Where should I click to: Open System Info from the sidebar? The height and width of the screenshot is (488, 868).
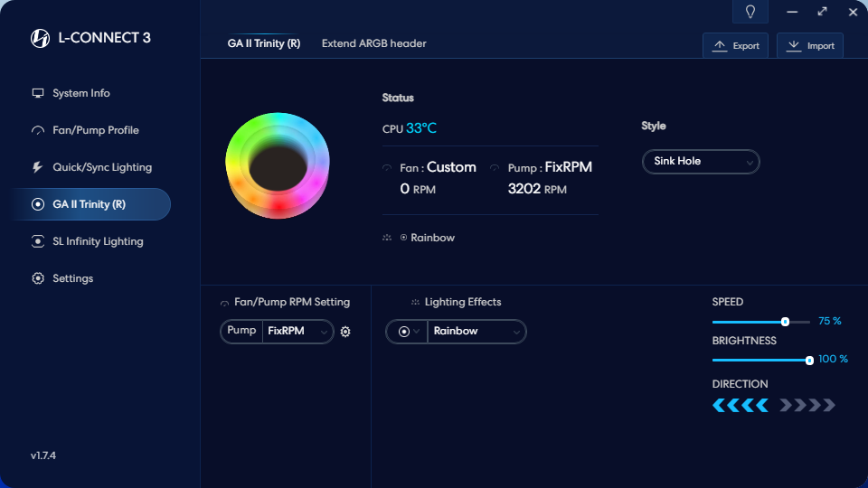81,93
